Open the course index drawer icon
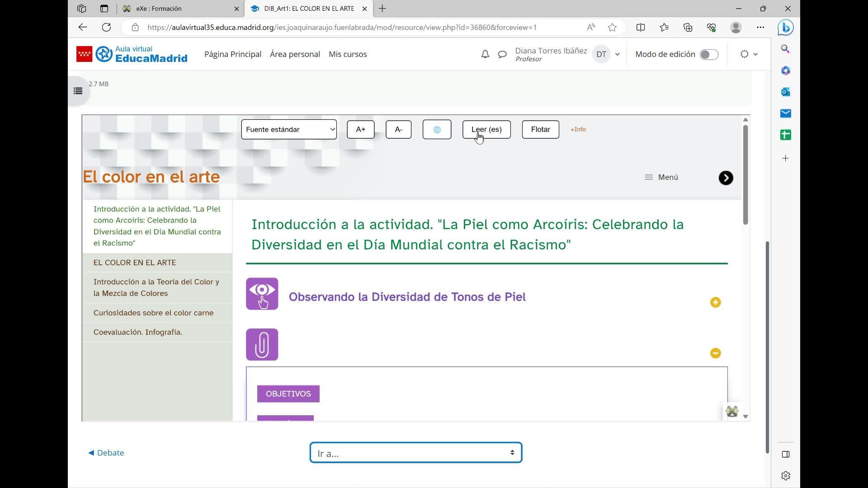Image resolution: width=868 pixels, height=488 pixels. tap(78, 91)
